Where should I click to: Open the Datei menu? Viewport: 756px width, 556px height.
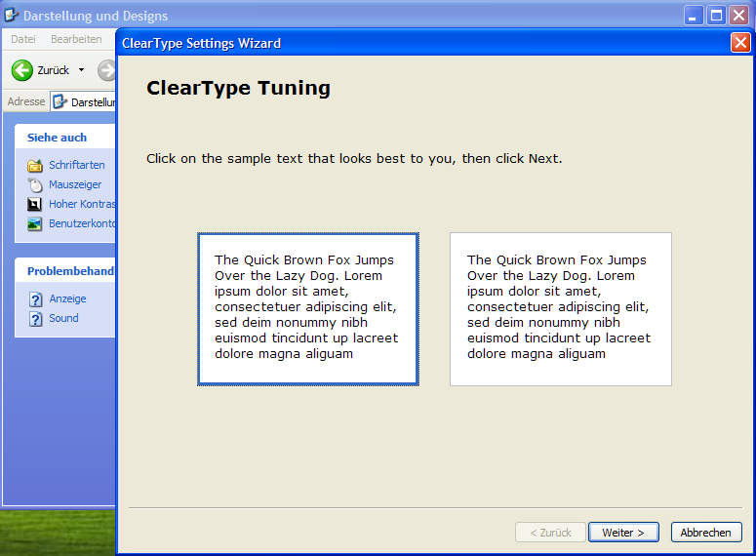23,39
